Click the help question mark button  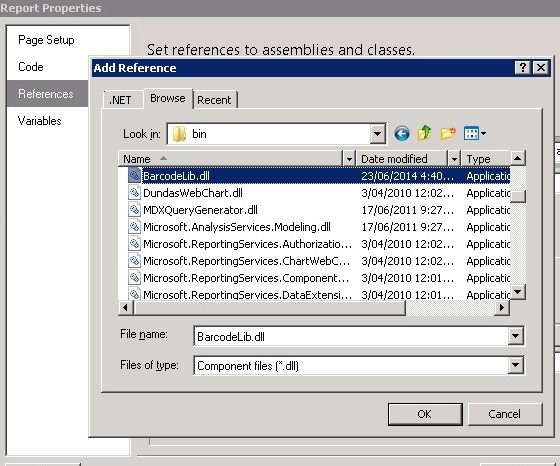pos(522,67)
